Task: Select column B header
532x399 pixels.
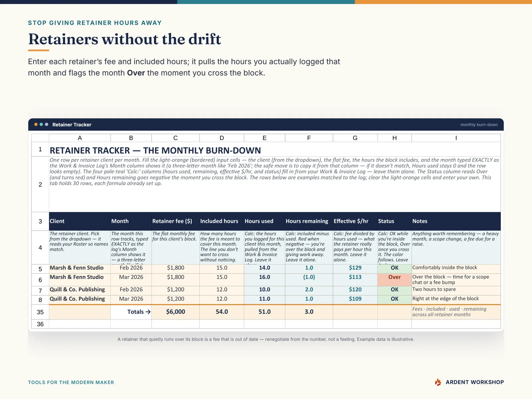Action: [131, 138]
